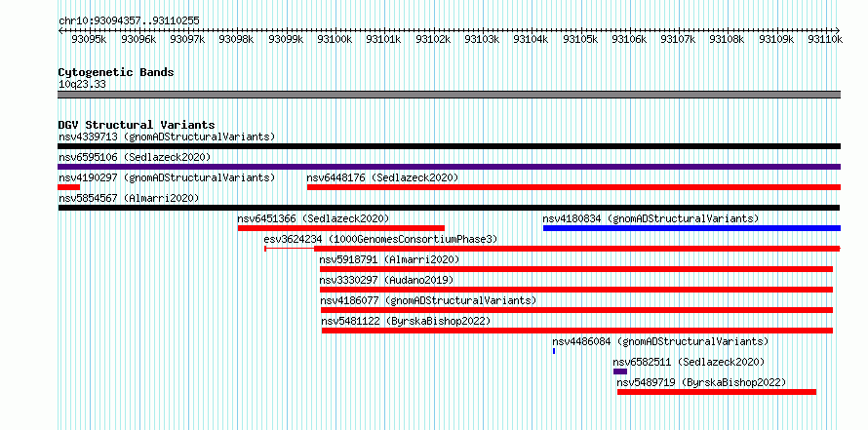Click the 10q23.33 band label
The width and height of the screenshot is (868, 430).
pyautogui.click(x=82, y=84)
